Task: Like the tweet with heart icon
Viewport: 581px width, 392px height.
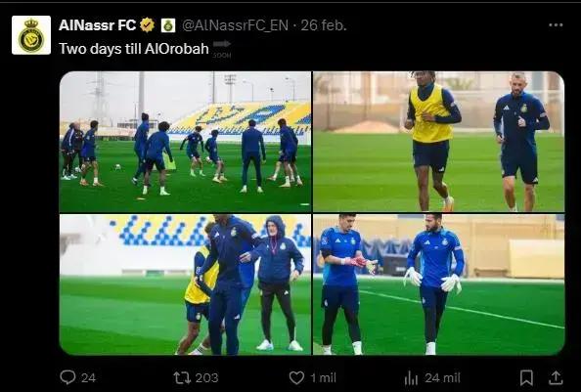Action: coord(296,377)
